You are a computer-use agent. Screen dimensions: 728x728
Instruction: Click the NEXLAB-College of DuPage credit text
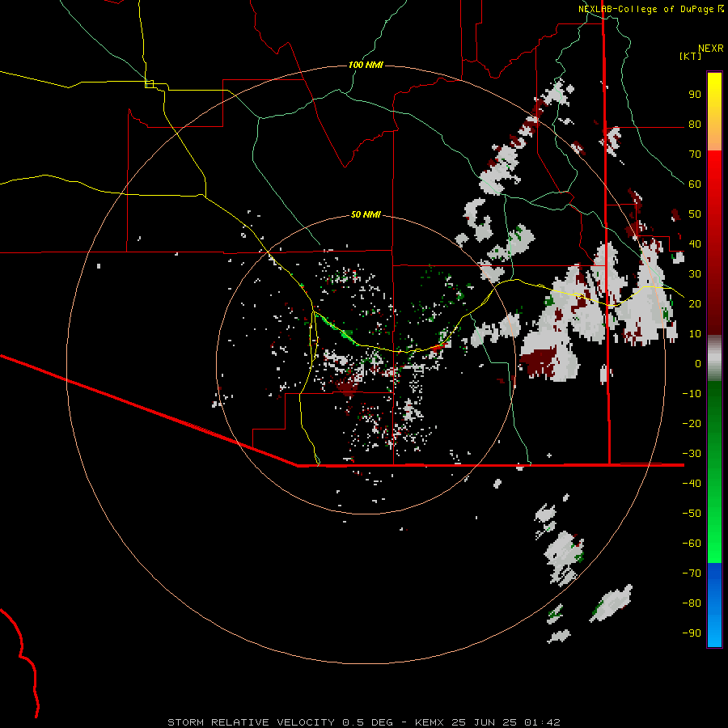coord(645,9)
